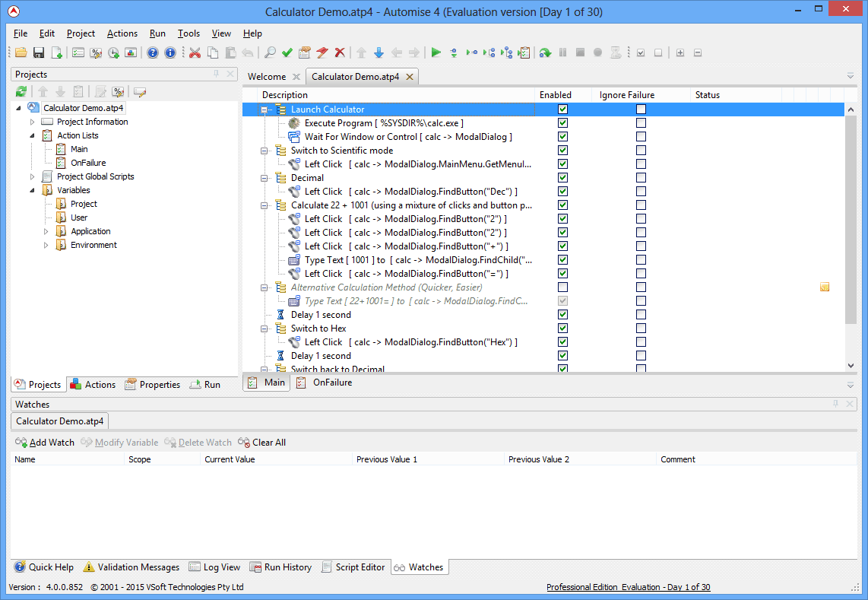The height and width of the screenshot is (600, 868).
Task: Collapse the Decimal action group
Action: [x=264, y=178]
